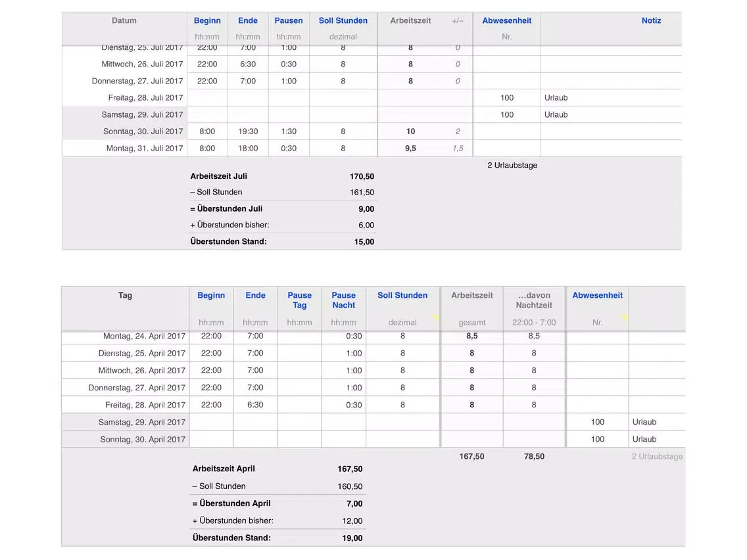Screen dimensions: 747x560
Task: Click the Beginn header in the April table
Action: (x=211, y=295)
